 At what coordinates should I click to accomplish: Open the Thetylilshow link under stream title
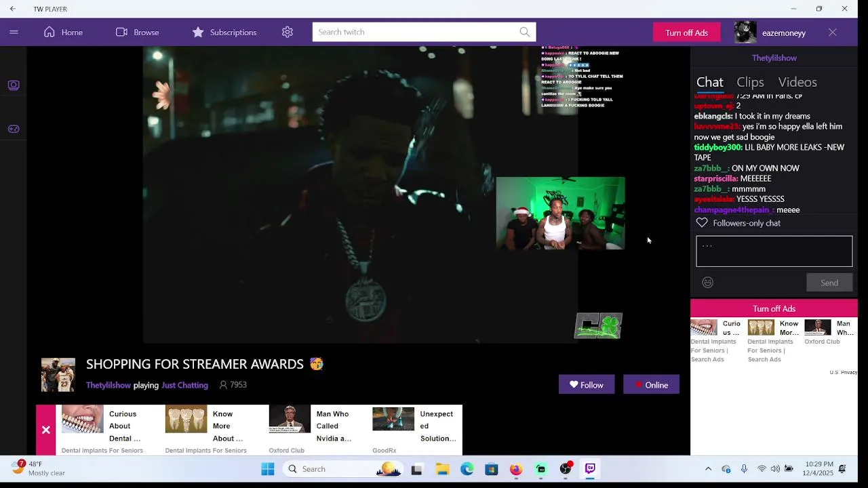[x=108, y=385]
